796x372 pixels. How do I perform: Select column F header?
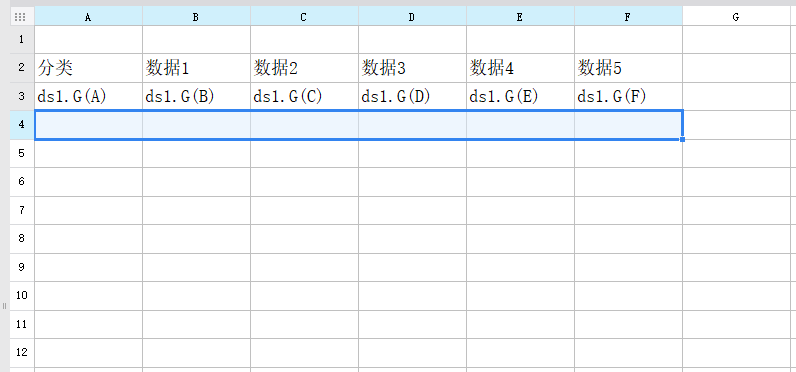628,17
